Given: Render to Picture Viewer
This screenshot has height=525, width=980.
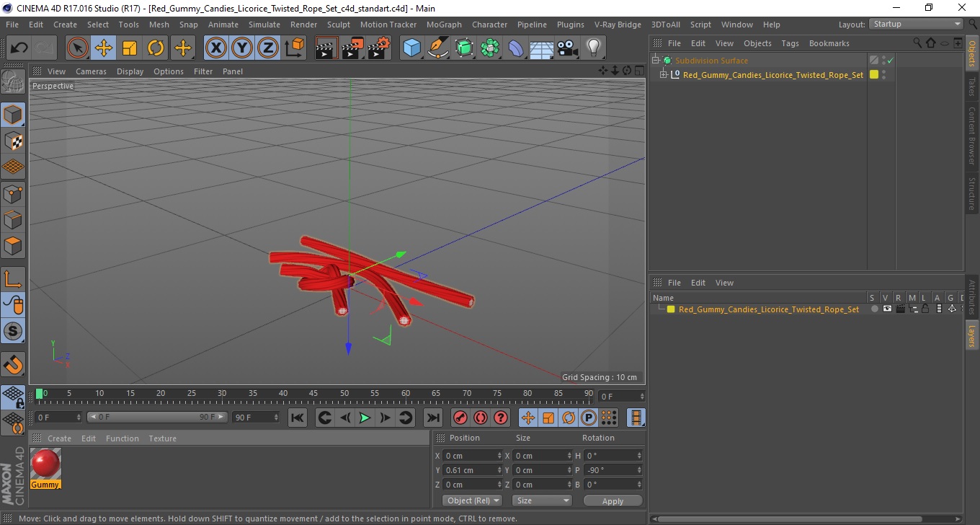Looking at the screenshot, I should (x=353, y=48).
